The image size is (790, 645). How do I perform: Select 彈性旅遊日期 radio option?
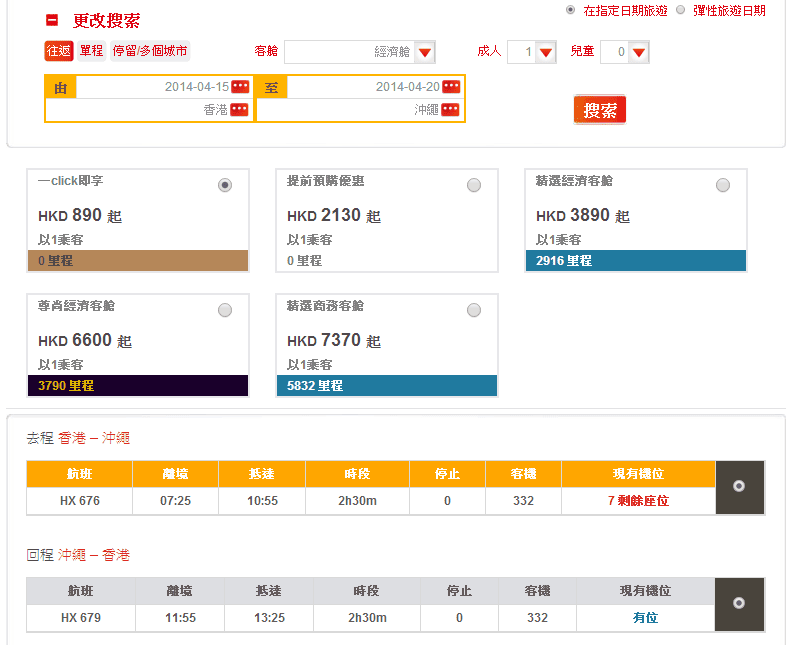[x=681, y=10]
